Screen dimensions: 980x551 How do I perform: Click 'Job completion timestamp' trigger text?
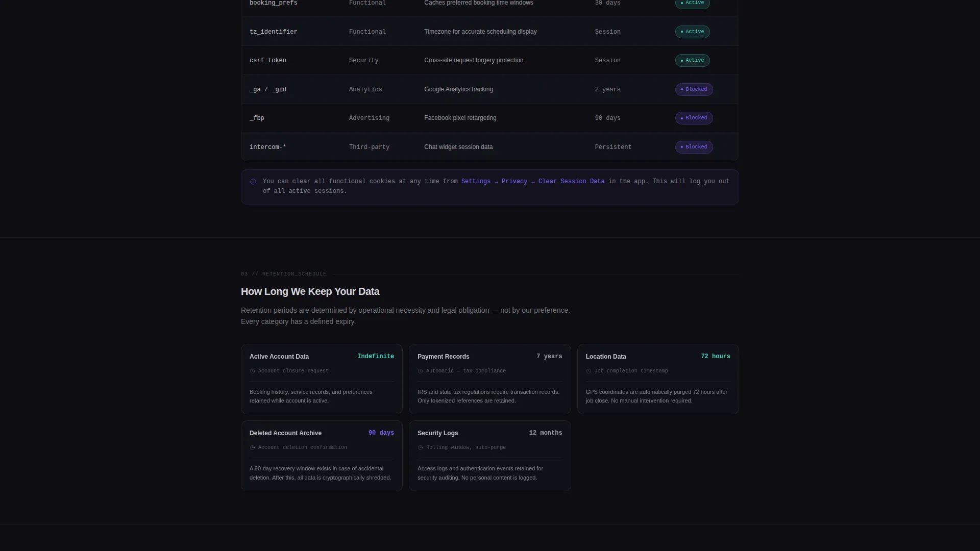tap(631, 371)
